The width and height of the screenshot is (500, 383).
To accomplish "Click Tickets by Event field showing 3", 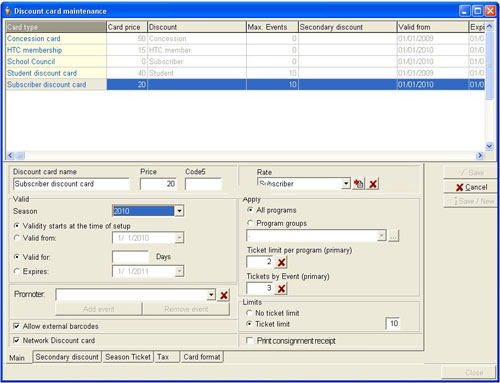I will pos(260,288).
